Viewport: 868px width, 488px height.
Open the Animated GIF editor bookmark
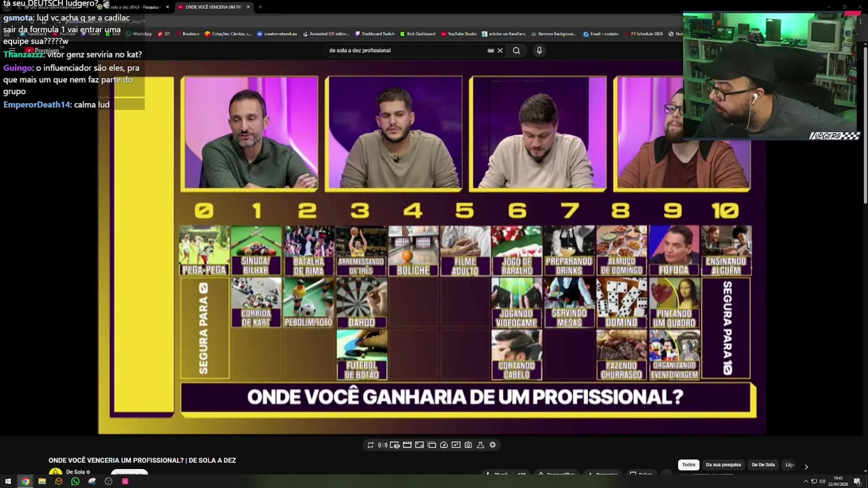pos(326,34)
